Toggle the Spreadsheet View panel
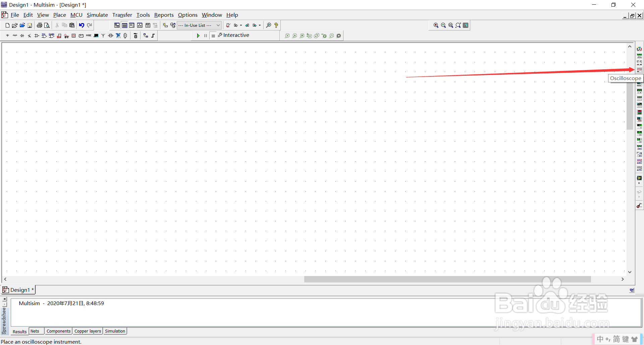This screenshot has height=345, width=644. point(124,25)
